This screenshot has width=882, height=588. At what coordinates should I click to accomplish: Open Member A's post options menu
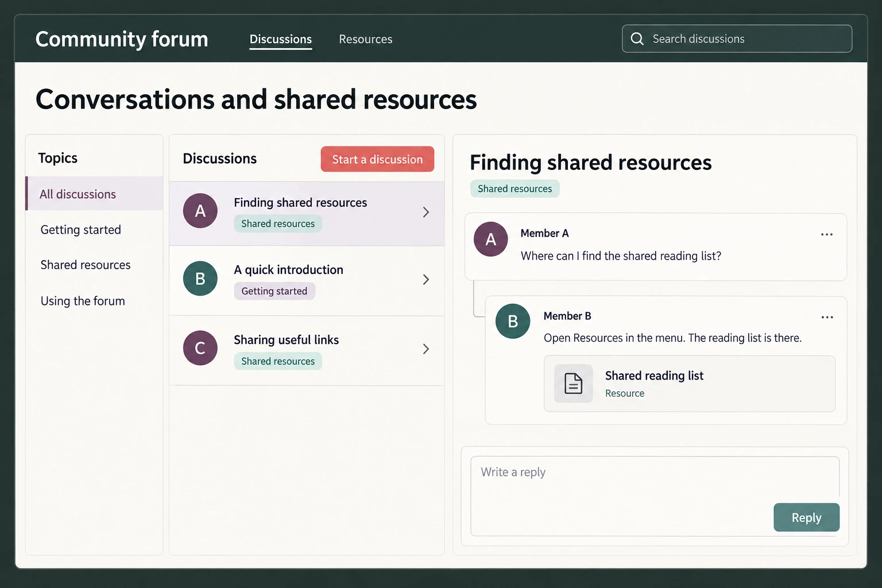pyautogui.click(x=827, y=234)
